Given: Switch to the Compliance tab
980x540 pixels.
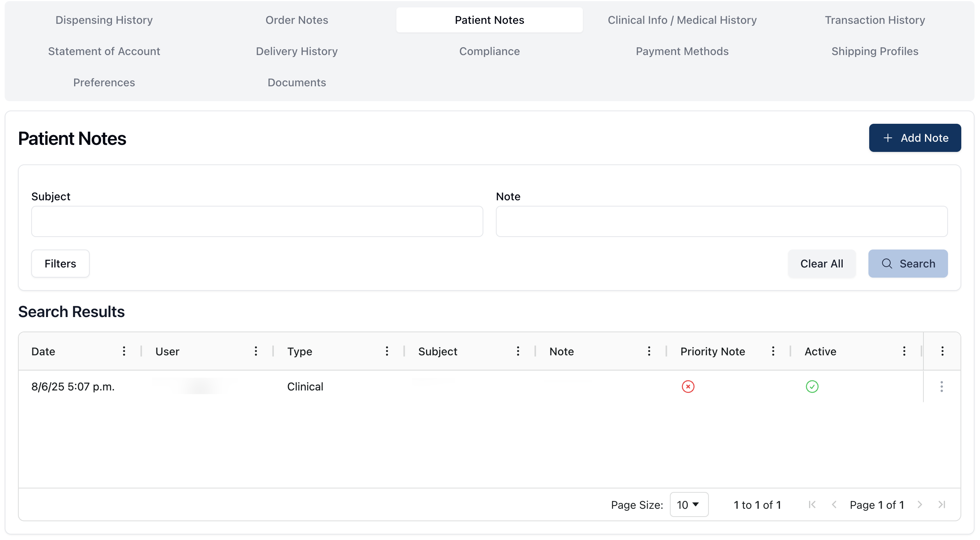Looking at the screenshot, I should [489, 51].
